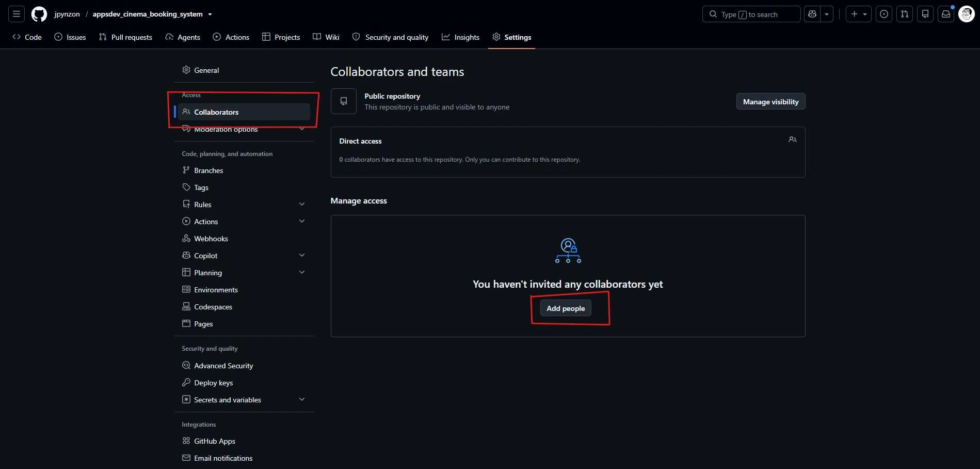
Task: Click the Tags label icon
Action: (x=186, y=187)
